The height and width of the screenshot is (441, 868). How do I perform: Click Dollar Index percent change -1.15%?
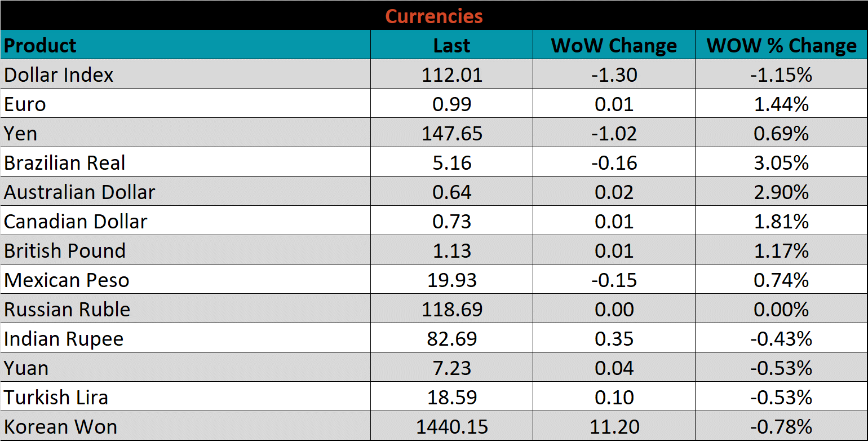(x=781, y=74)
